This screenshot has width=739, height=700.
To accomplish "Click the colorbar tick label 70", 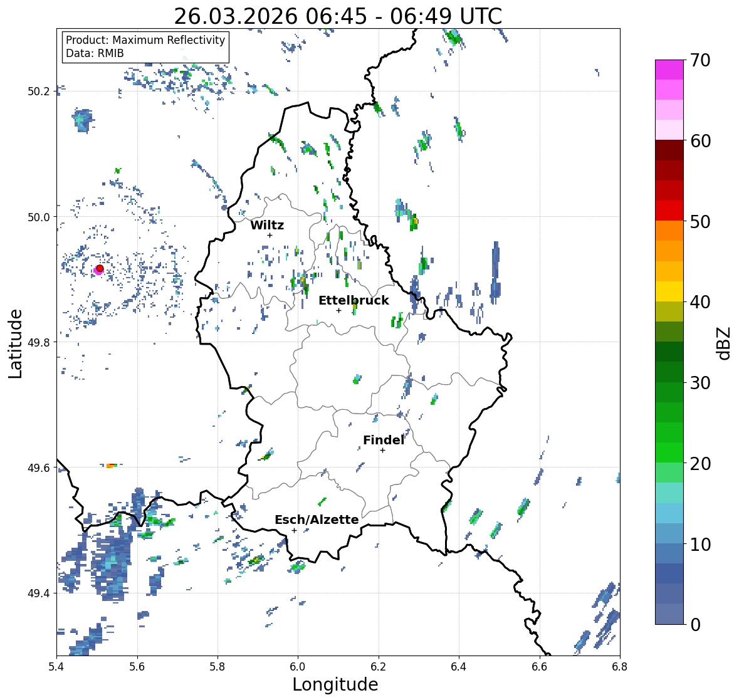I will click(x=700, y=60).
